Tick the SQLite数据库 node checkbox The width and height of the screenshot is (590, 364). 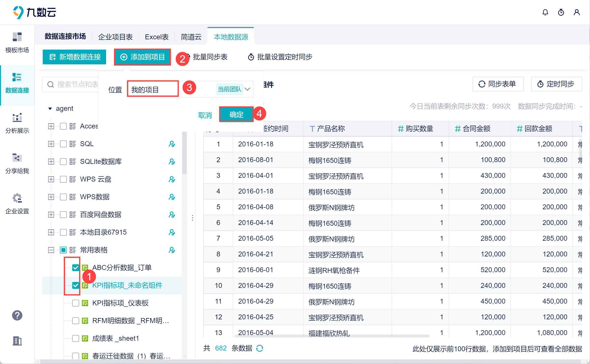[63, 162]
